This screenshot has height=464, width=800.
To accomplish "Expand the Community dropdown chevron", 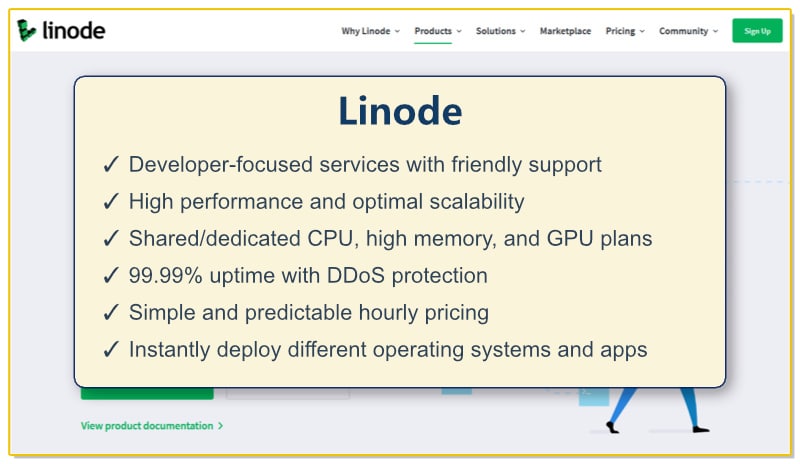I will 716,31.
